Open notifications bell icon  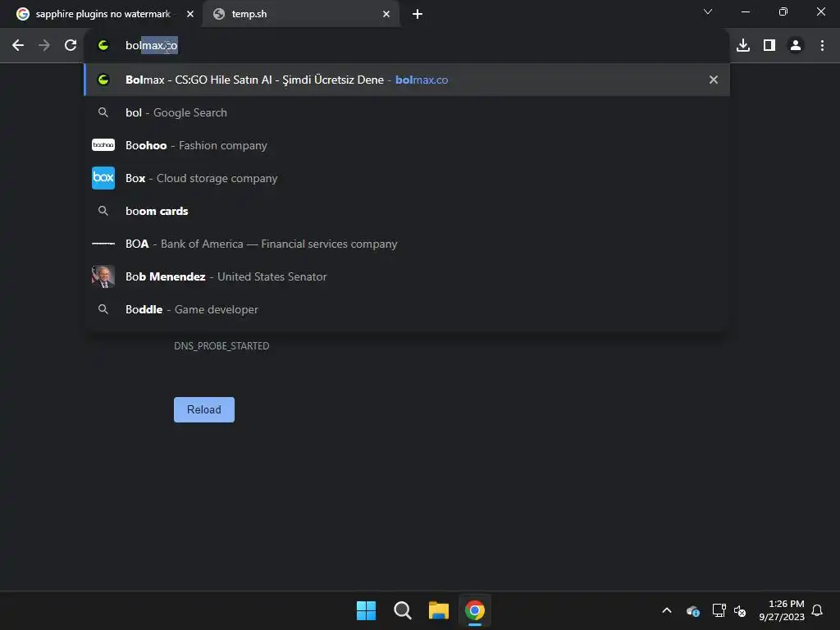click(817, 610)
